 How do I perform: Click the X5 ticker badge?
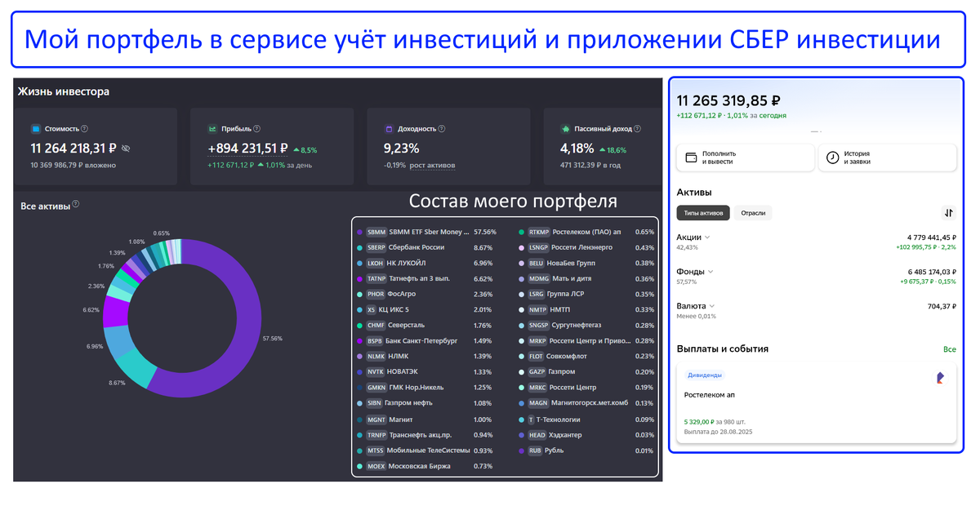(372, 309)
